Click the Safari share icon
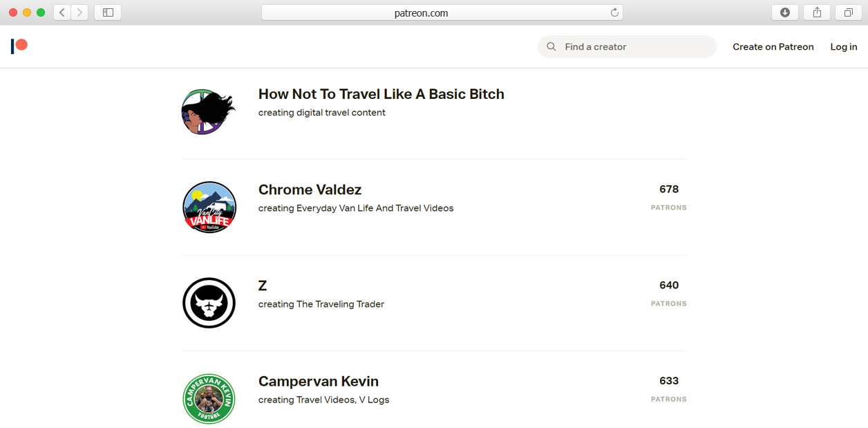Screen dimensions: 868x428 click(817, 12)
